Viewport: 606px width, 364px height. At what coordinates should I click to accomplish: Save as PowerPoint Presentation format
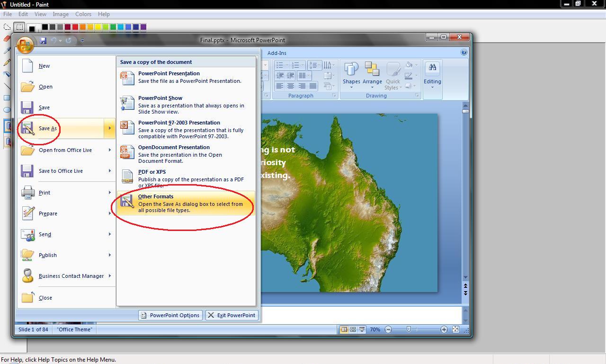pyautogui.click(x=186, y=78)
